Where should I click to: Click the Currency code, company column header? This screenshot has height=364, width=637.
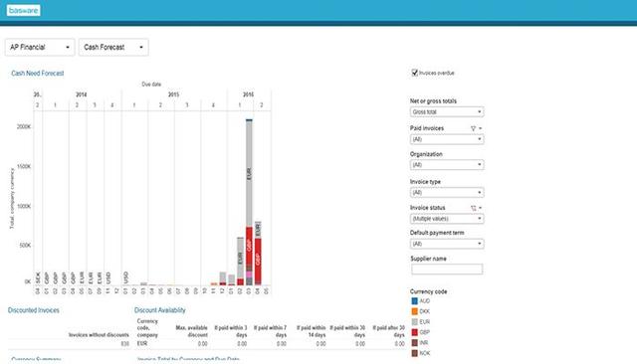pyautogui.click(x=147, y=328)
